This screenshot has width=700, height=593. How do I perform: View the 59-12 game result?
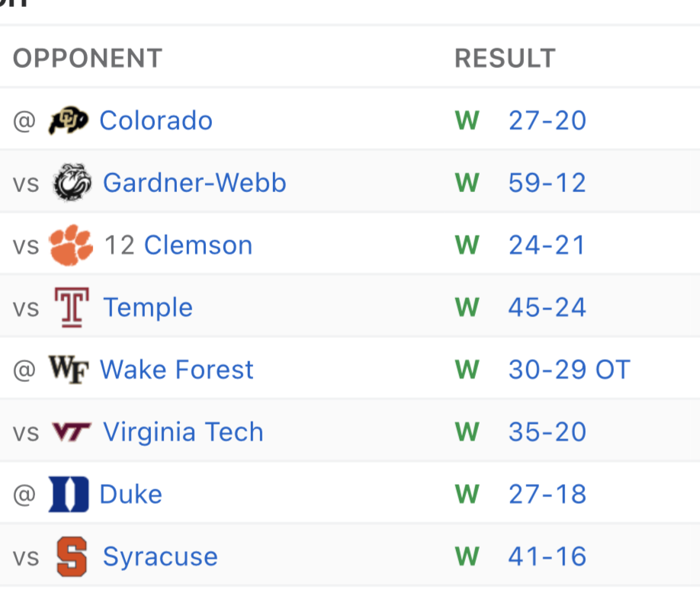pyautogui.click(x=547, y=183)
